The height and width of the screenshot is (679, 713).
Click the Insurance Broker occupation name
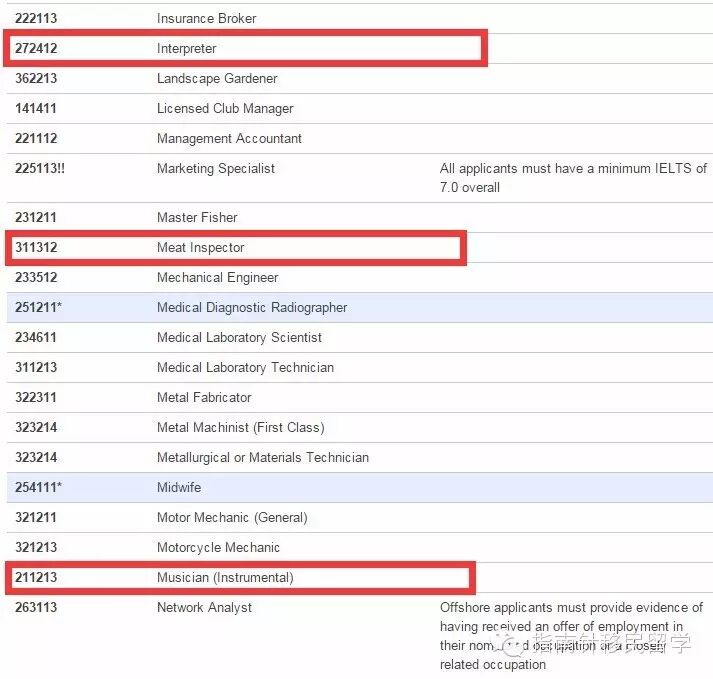(x=206, y=18)
